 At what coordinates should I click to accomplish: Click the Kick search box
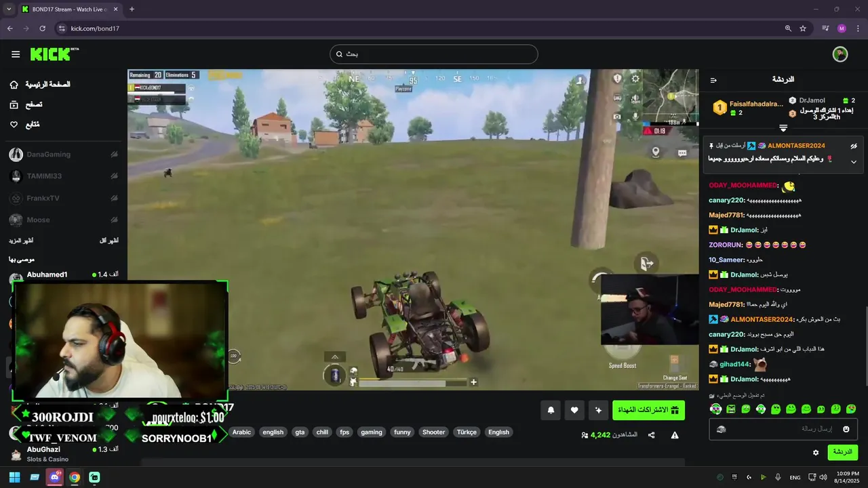click(434, 54)
